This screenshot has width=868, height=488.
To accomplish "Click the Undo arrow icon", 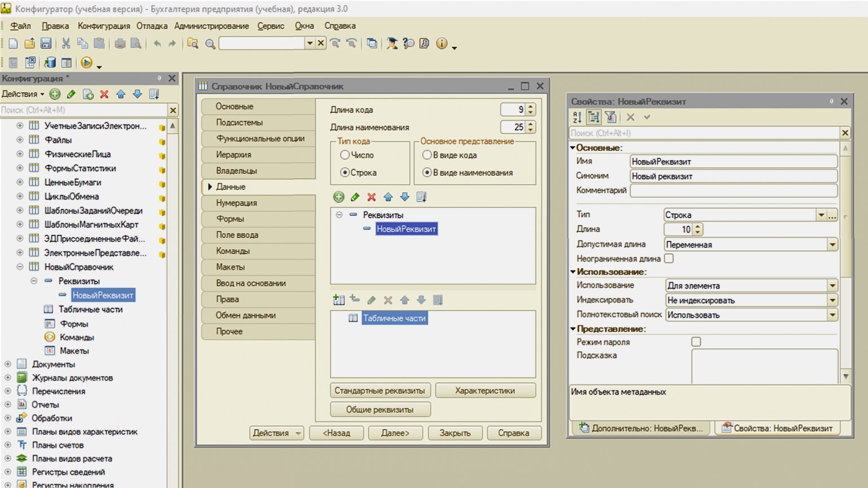I will tap(157, 43).
